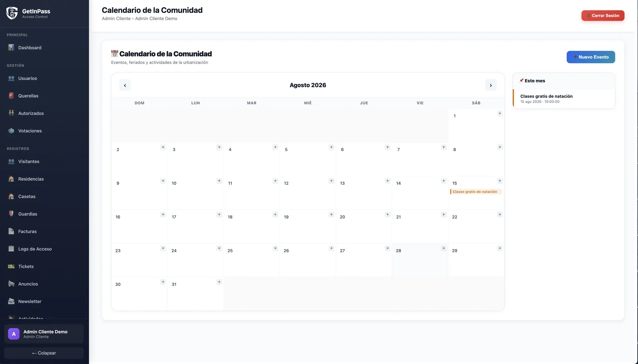
Task: Open Newsletter via its icon
Action: click(11, 301)
